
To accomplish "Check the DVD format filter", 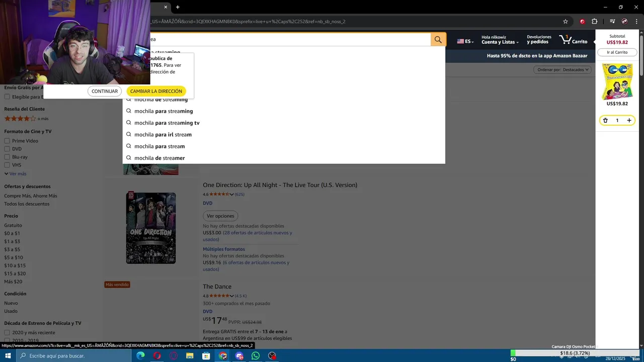I will [x=7, y=149].
